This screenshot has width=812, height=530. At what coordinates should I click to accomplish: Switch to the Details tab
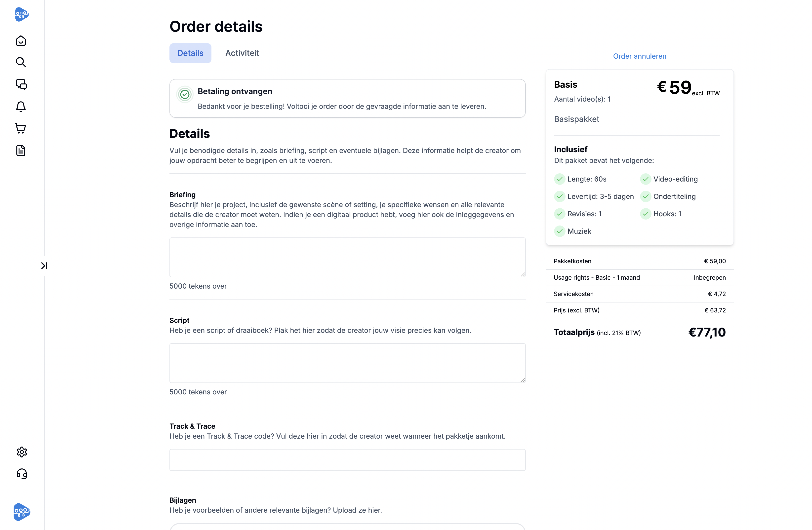tap(190, 53)
